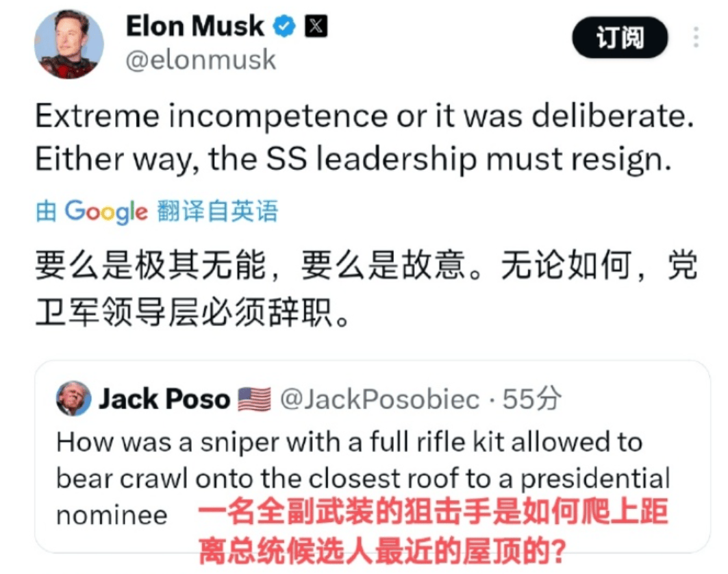
Task: Click the word "nominee" in the quoted post
Action: click(x=112, y=515)
